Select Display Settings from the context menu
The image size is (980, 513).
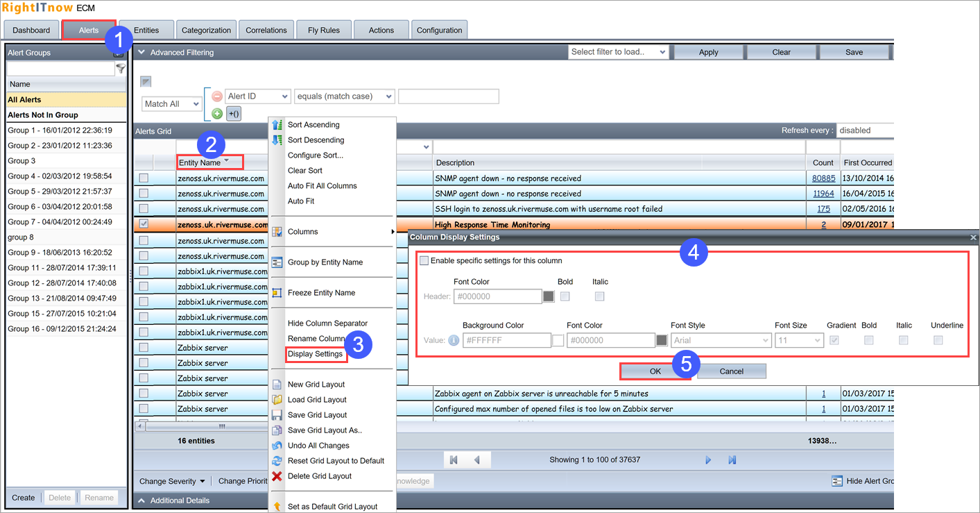point(315,354)
